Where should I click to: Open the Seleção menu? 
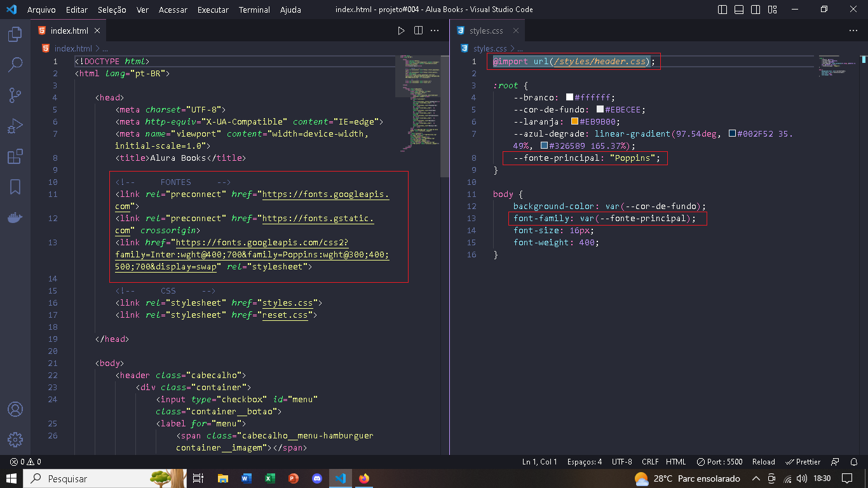[112, 10]
